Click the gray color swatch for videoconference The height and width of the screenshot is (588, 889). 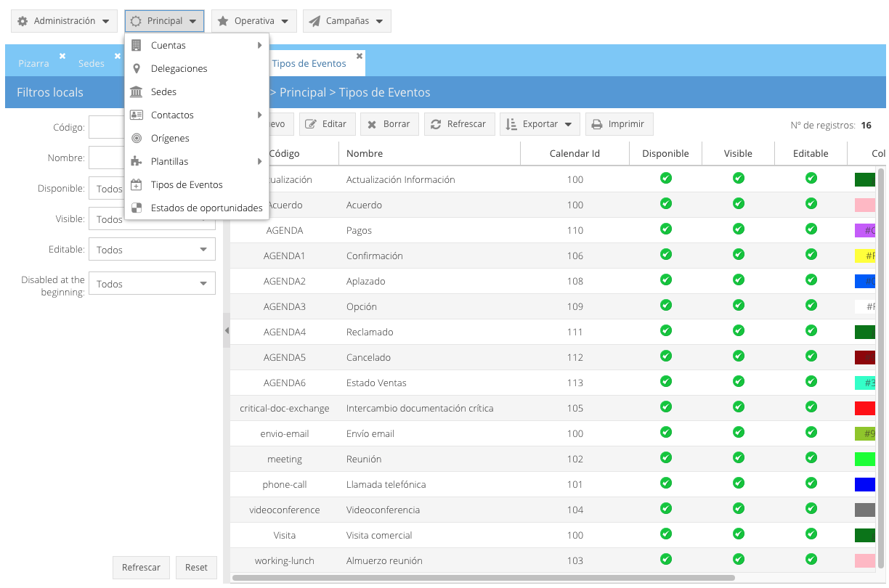pos(864,510)
